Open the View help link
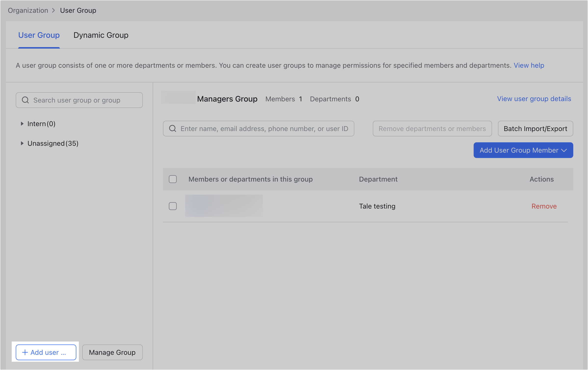 (x=529, y=65)
